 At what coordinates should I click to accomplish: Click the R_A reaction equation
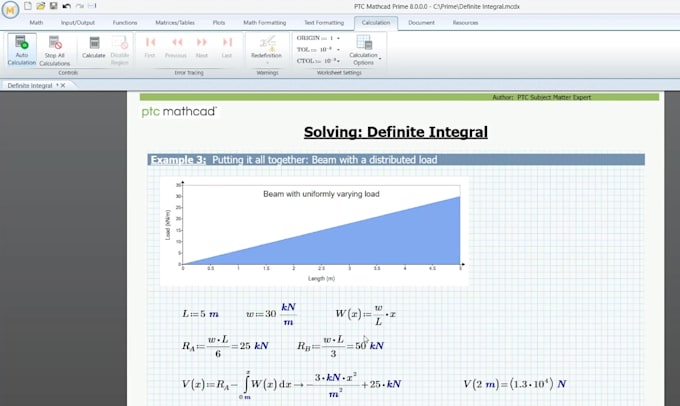[x=225, y=346]
